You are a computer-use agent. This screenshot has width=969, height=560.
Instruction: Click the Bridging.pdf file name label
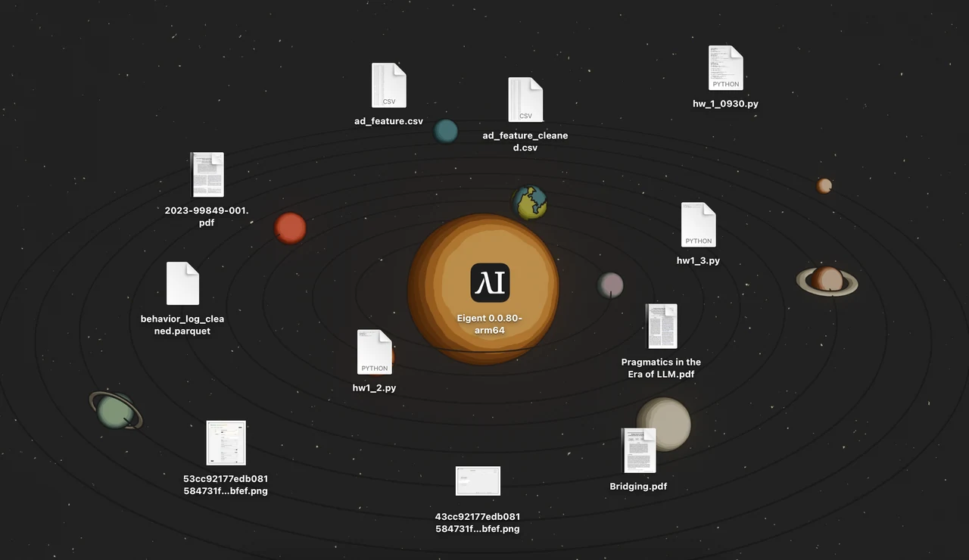tap(638, 487)
